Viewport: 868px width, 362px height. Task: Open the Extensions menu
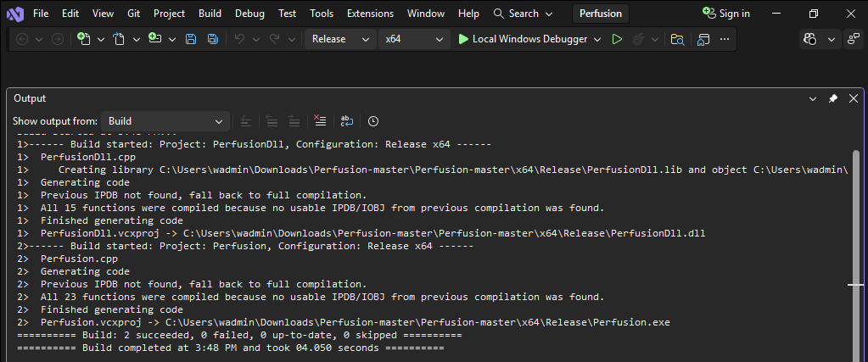(370, 14)
